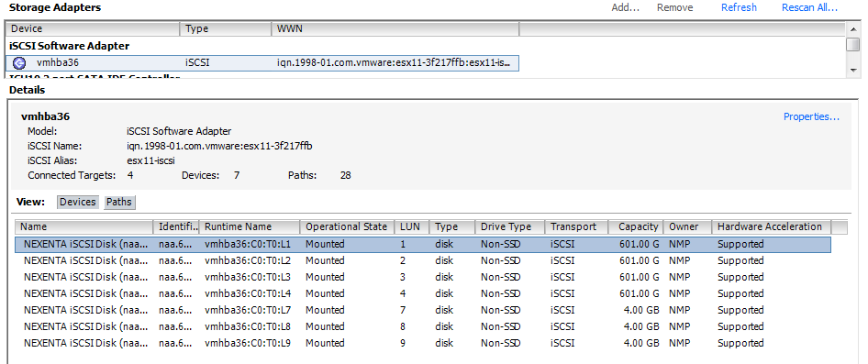Refresh the storage adapters list
The width and height of the screenshot is (868, 364).
tap(739, 7)
